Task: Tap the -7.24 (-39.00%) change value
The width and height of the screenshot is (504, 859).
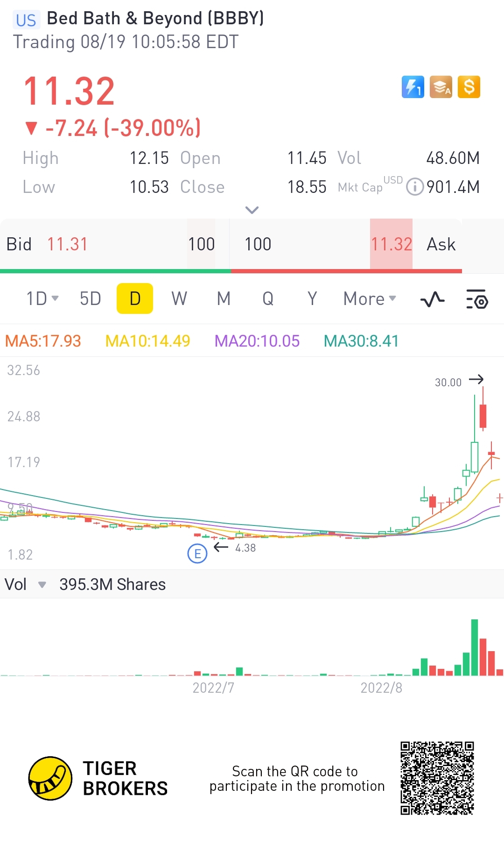Action: click(123, 128)
